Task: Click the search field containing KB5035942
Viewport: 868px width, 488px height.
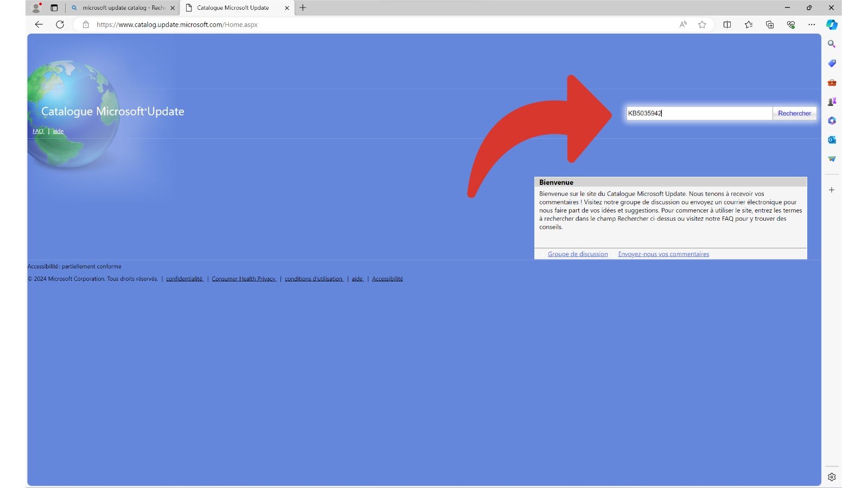Action: (699, 113)
